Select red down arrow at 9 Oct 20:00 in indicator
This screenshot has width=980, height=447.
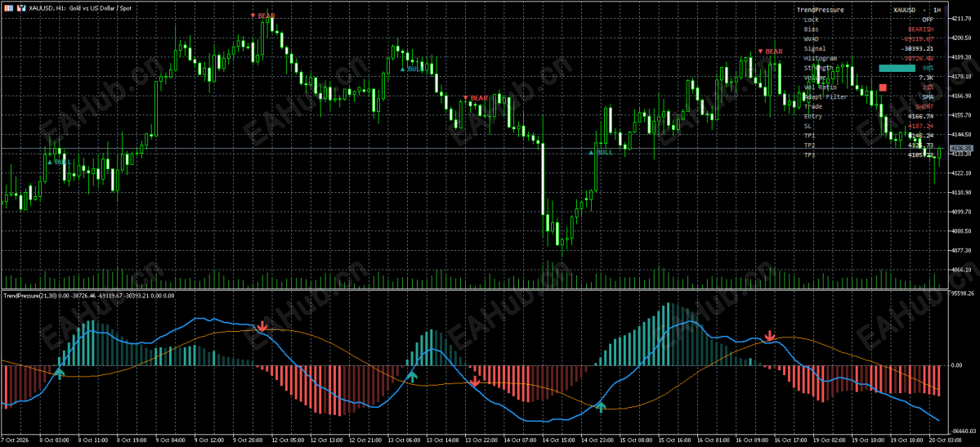tap(262, 326)
